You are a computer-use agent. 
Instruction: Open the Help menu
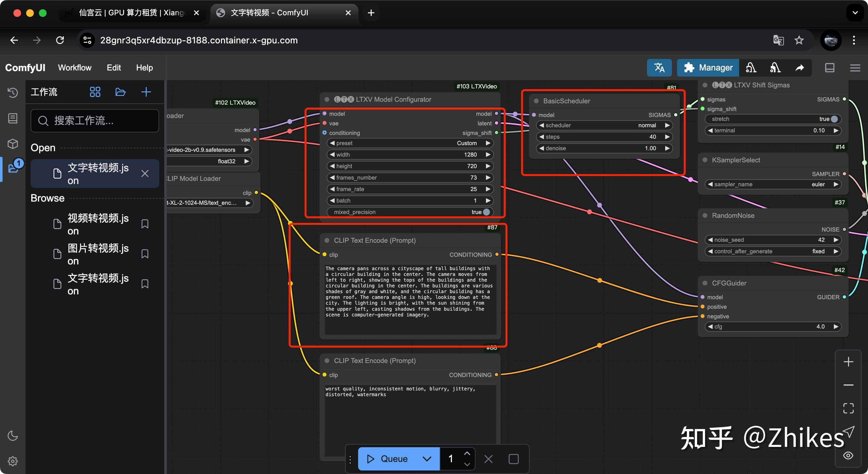[144, 68]
